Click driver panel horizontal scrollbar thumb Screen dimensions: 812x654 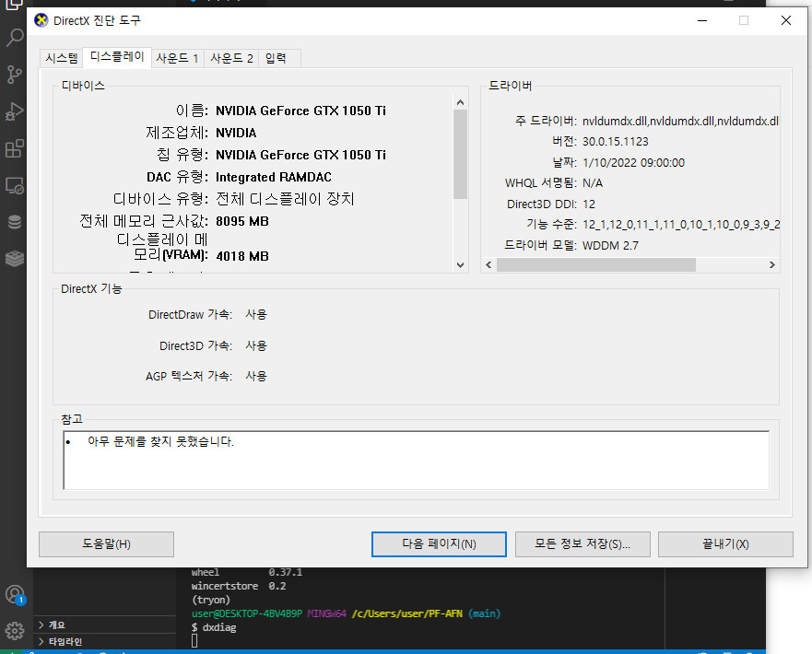[x=596, y=265]
